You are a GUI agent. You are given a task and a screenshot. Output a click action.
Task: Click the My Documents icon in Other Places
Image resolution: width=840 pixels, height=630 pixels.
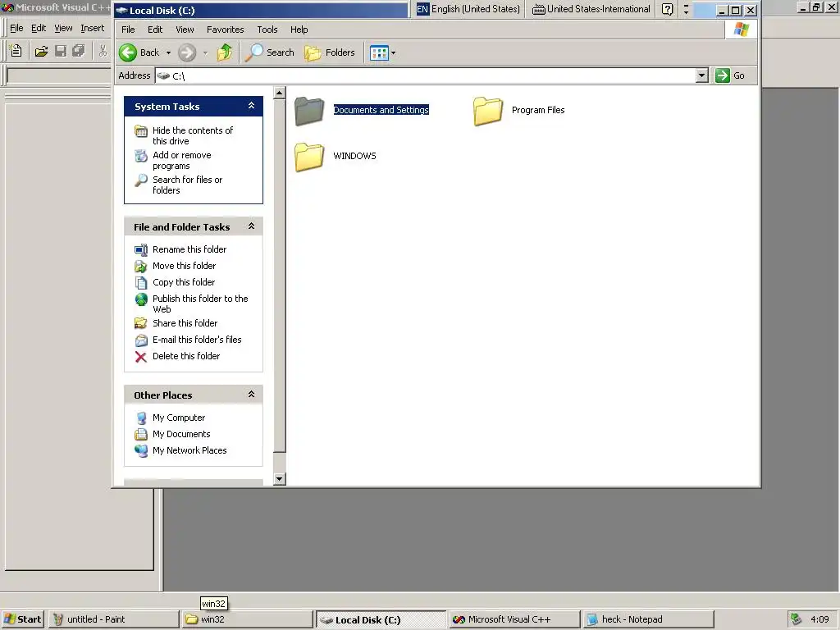click(x=141, y=435)
